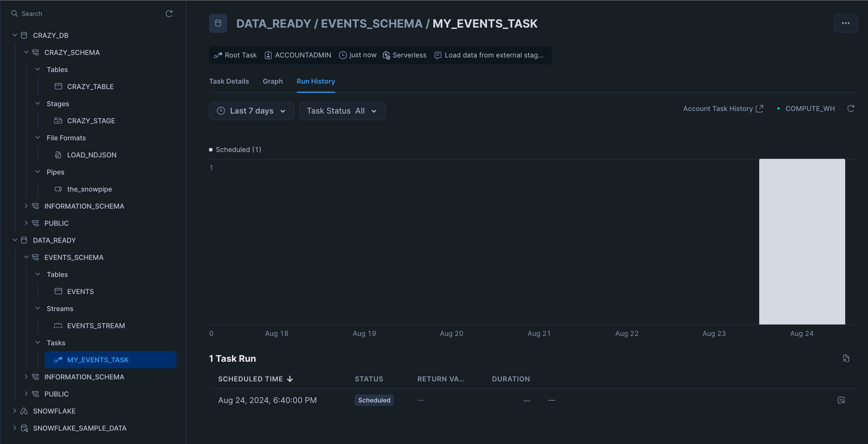Screen dimensions: 868x444
Task: Click the RETURN VA... column header
Action: click(441, 379)
